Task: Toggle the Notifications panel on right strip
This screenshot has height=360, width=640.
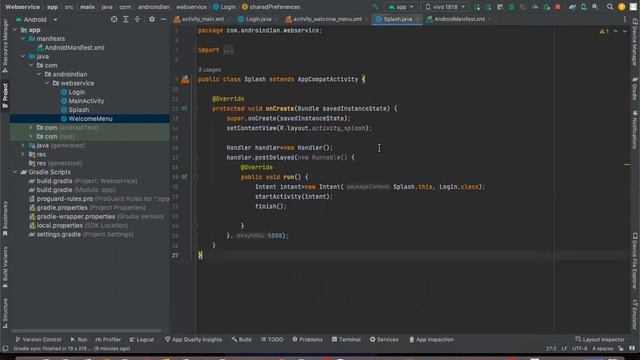Action: (635, 129)
